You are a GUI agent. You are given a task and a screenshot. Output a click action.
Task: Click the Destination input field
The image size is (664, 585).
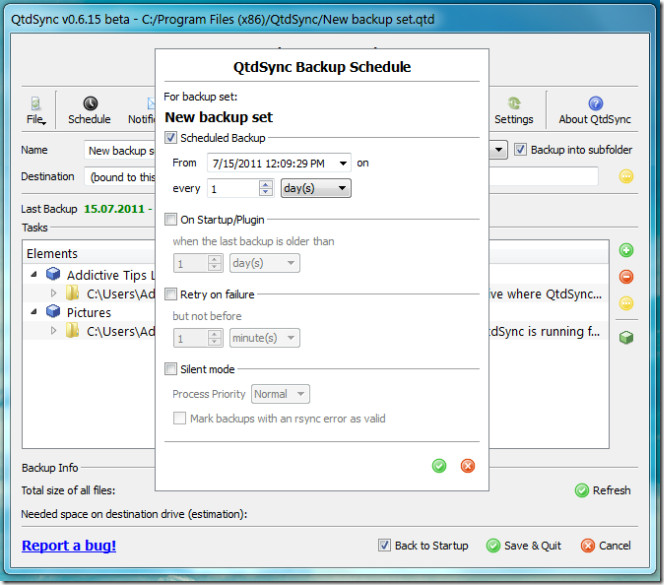[120, 176]
